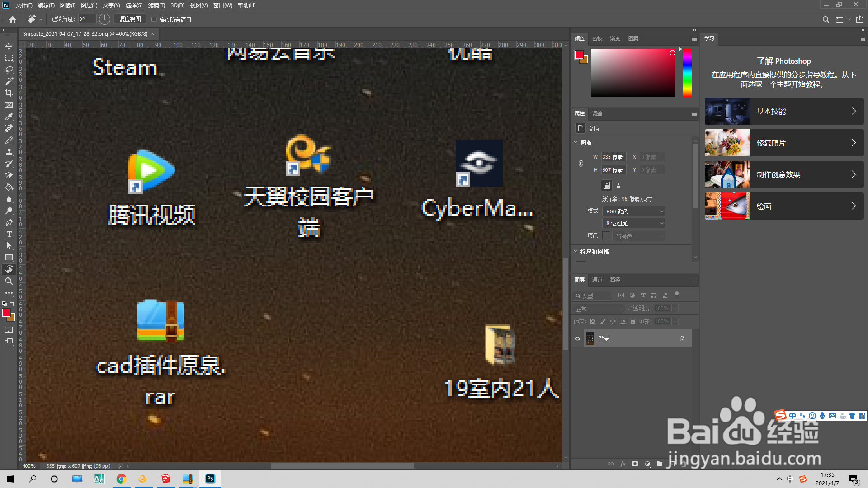Select the Blur tool
This screenshot has height=488, width=868.
pos(9,199)
